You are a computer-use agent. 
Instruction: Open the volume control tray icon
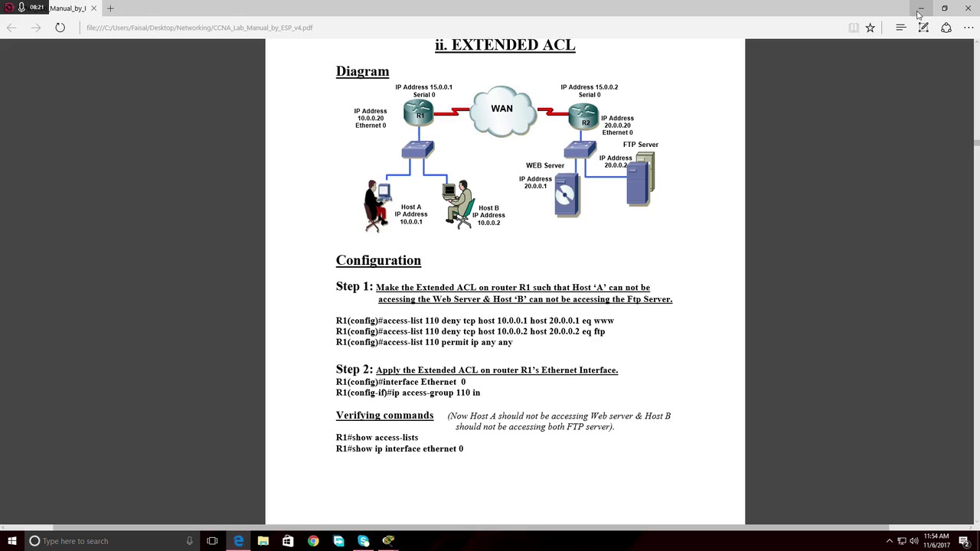(x=914, y=541)
